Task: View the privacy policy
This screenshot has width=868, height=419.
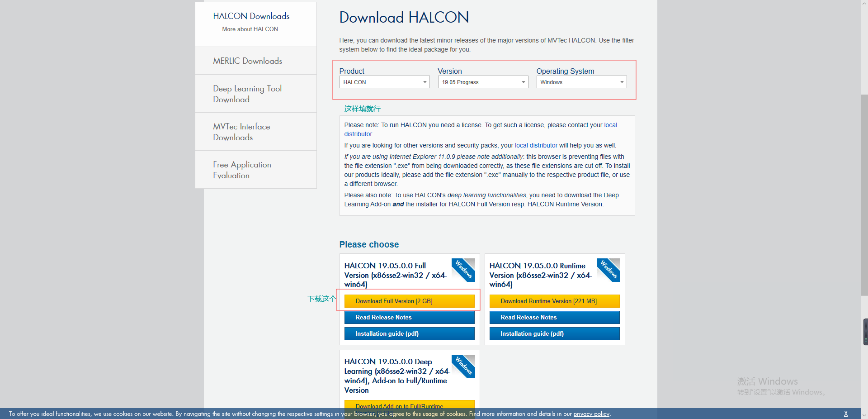Action: click(x=591, y=414)
